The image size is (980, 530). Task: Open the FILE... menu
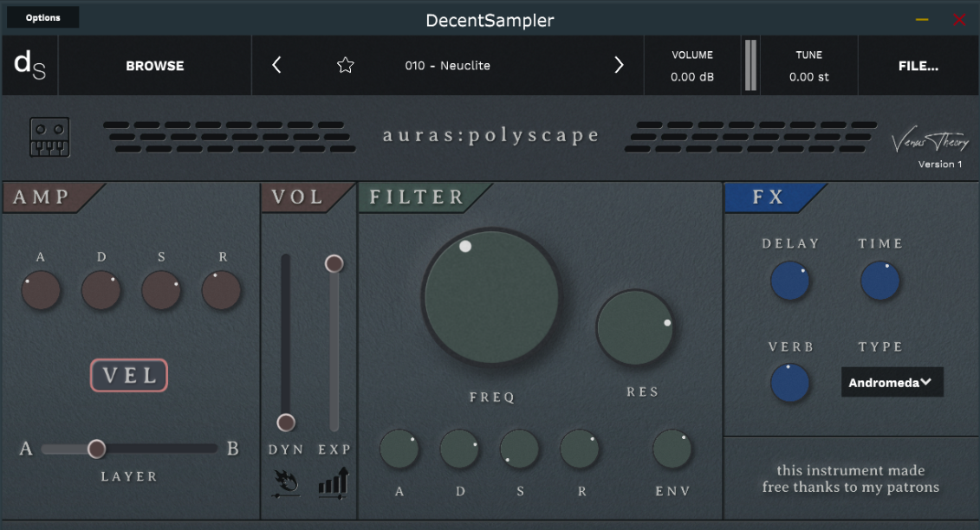click(x=918, y=66)
